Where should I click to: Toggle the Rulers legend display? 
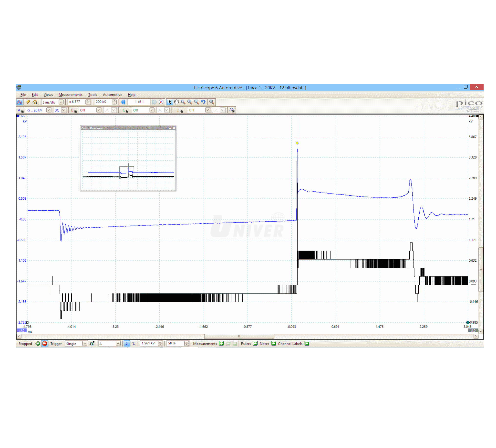pos(255,344)
